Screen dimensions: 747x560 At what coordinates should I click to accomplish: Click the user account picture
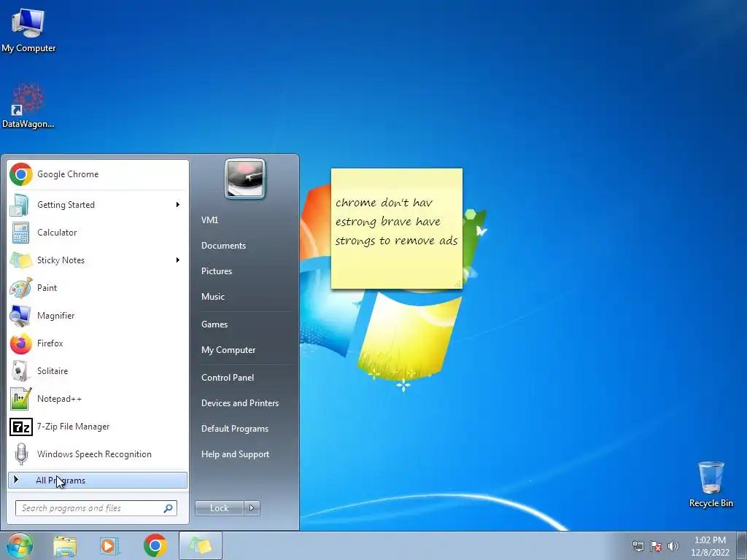point(245,179)
